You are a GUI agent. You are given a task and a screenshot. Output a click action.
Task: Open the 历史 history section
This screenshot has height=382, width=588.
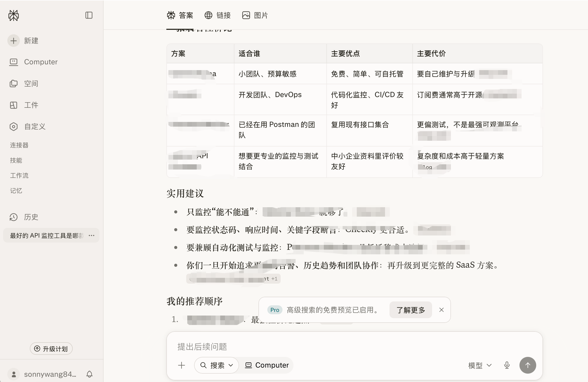[24, 217]
